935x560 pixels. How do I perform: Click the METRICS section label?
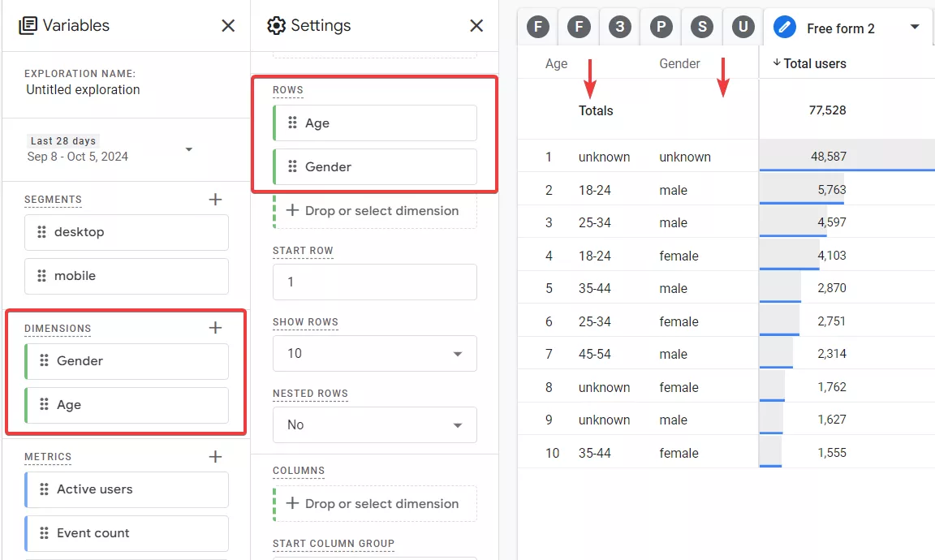(x=48, y=457)
